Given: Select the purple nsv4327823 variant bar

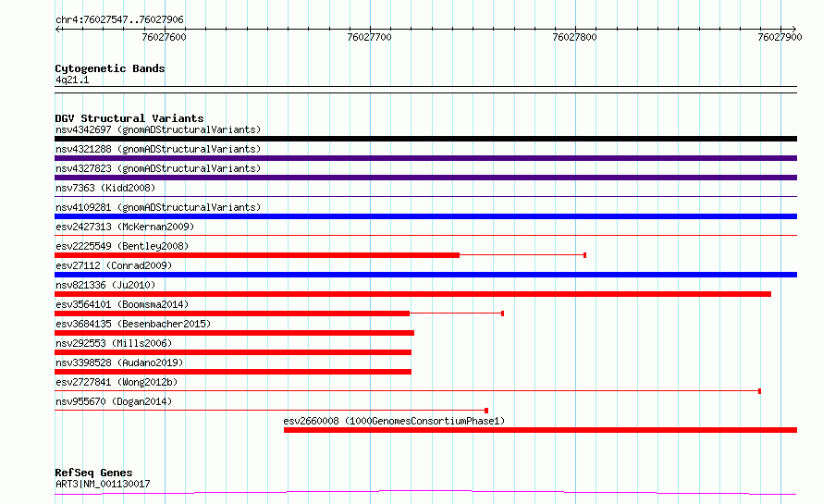Looking at the screenshot, I should pyautogui.click(x=425, y=178).
